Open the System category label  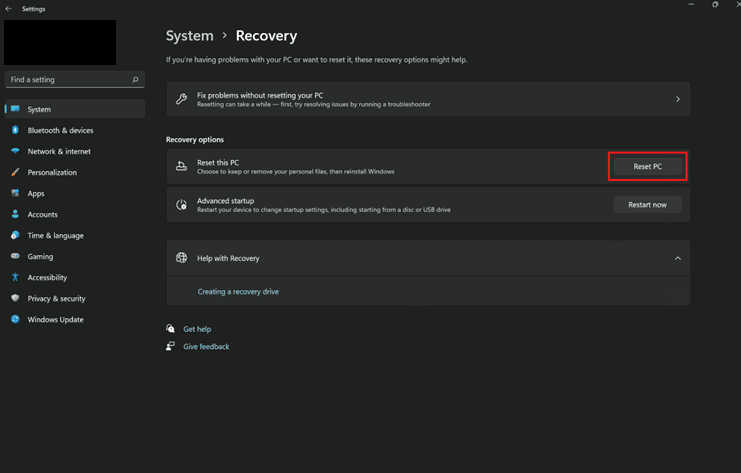click(x=39, y=109)
